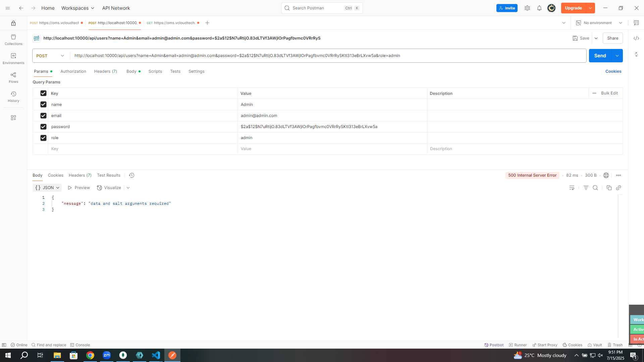Open Windows Start menu
644x362 pixels.
pyautogui.click(x=8, y=355)
